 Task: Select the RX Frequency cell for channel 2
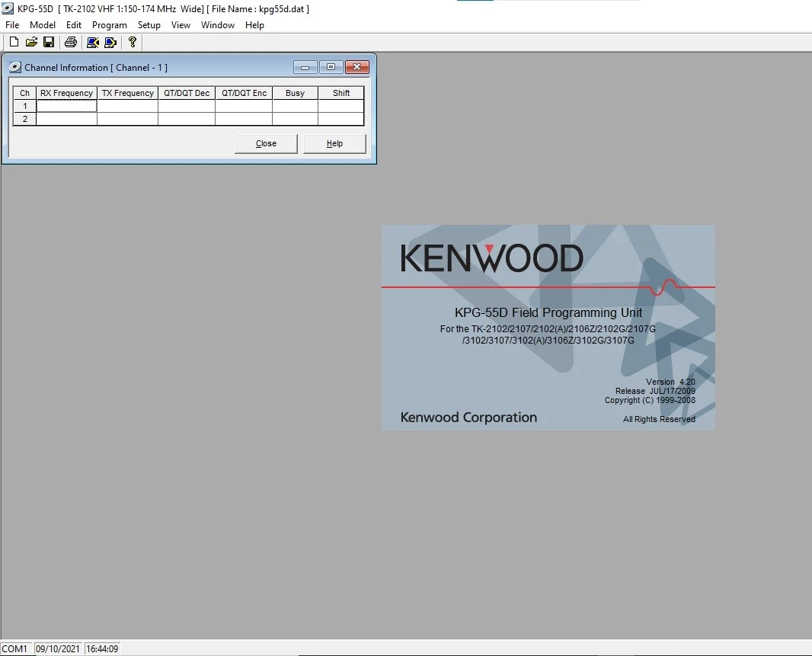point(66,119)
